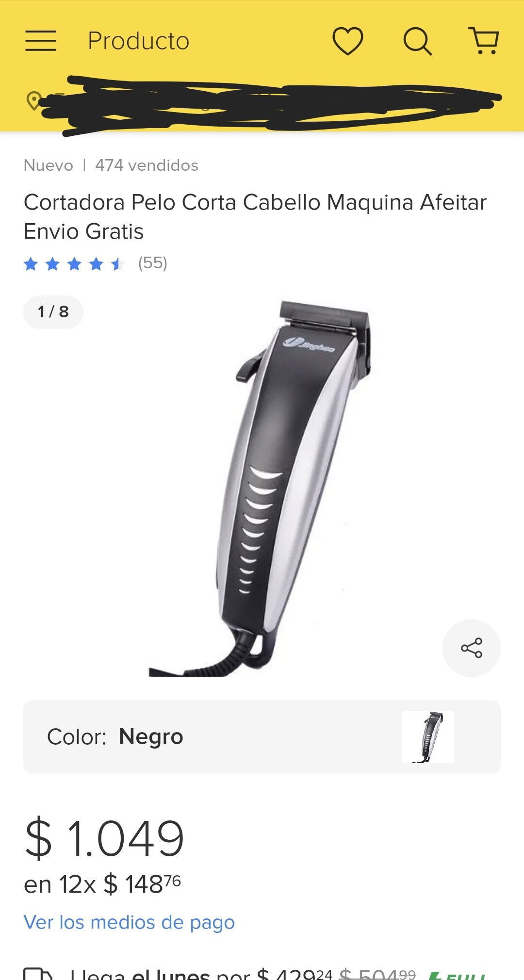Screen dimensions: 524x980
Task: Tap the 12x $148 installments text
Action: tap(102, 884)
